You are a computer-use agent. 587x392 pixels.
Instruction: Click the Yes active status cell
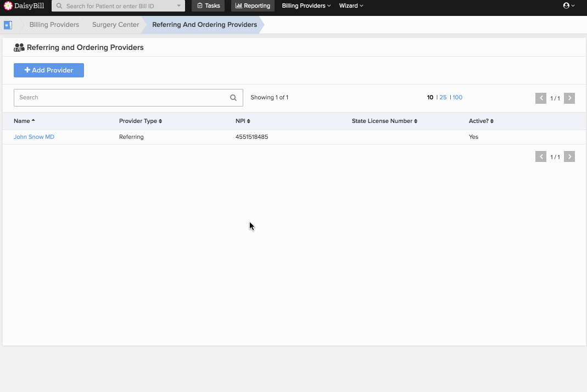473,137
